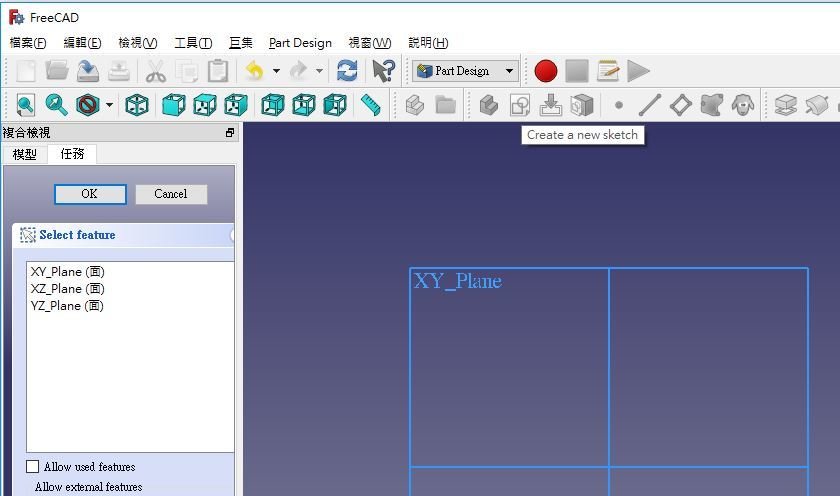840x496 pixels.
Task: Open the 工具(T) menu
Action: click(193, 43)
